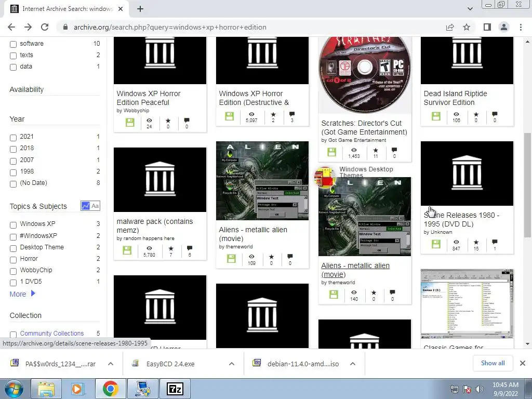Open Scratches: Director's Cut item

tap(364, 128)
